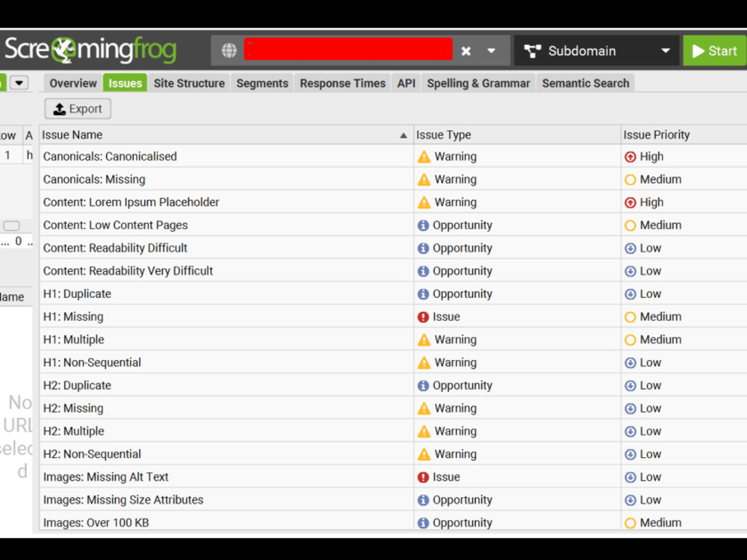
Task: Click Medium priority icon for H1: Missing
Action: click(x=630, y=317)
